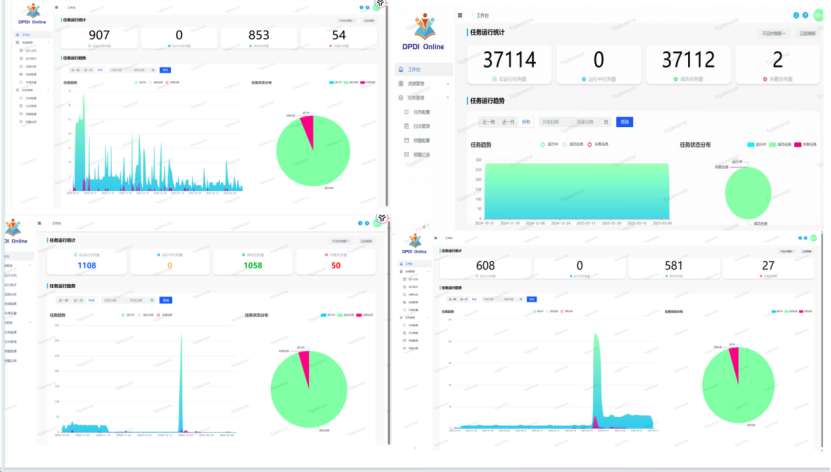
Task: Open 日志管理 in the 37114 dashboard sidebar
Action: pos(422,127)
